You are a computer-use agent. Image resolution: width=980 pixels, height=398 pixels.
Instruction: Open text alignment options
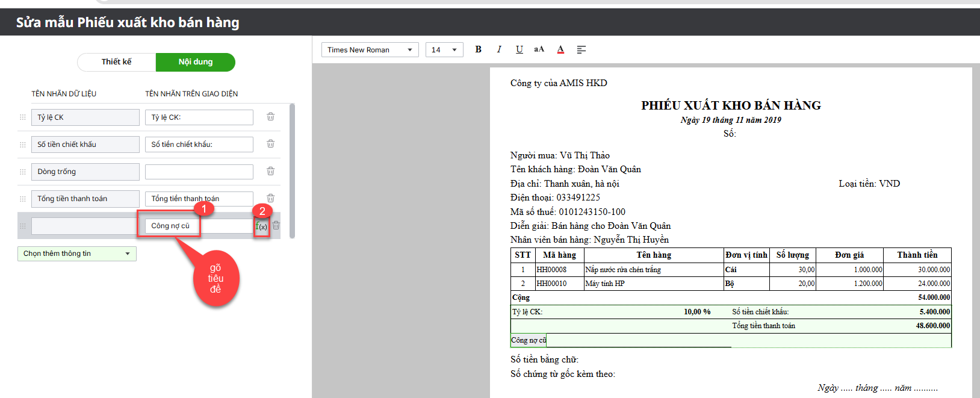pyautogui.click(x=581, y=49)
